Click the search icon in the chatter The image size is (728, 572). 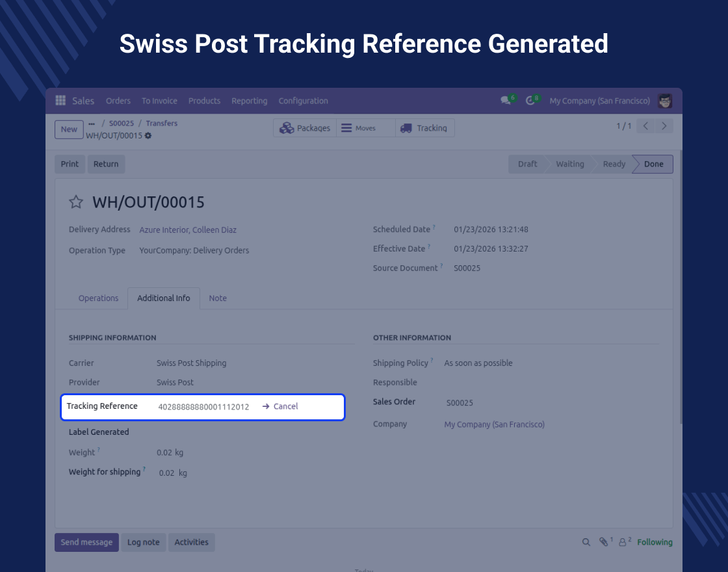click(586, 542)
